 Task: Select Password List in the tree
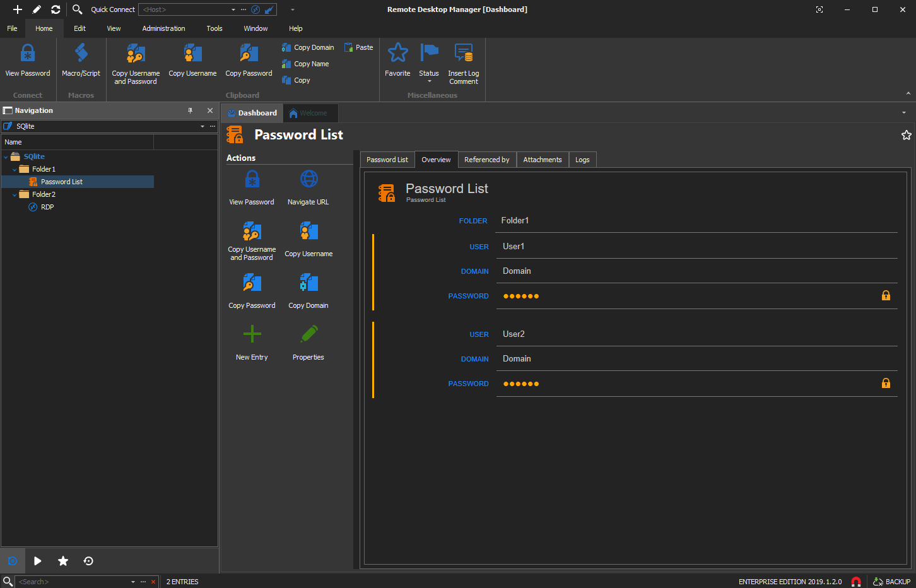[62, 182]
